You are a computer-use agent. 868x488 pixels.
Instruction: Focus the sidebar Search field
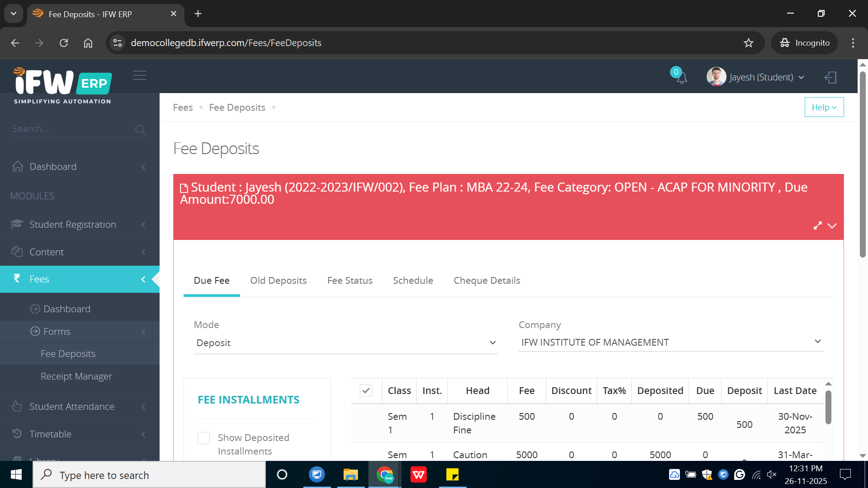pos(72,129)
